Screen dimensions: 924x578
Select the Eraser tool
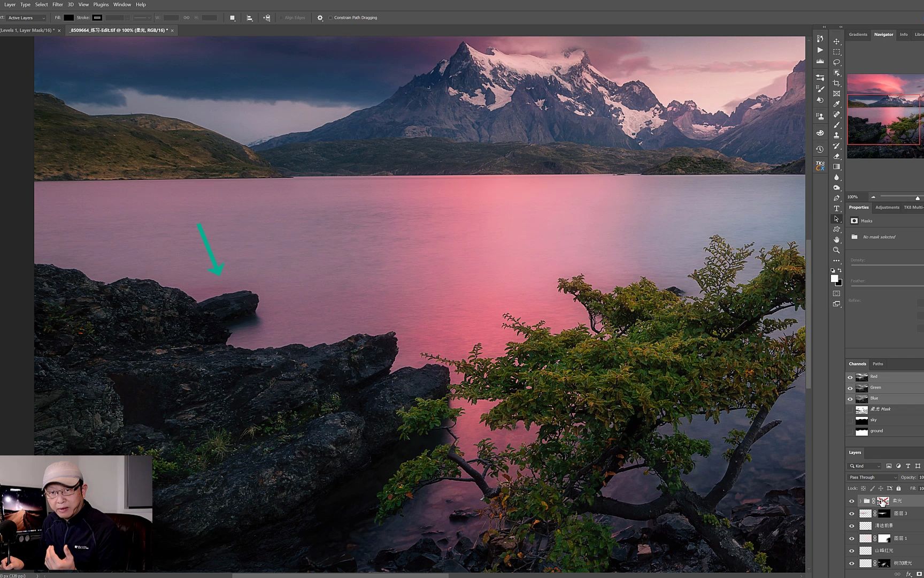(836, 156)
